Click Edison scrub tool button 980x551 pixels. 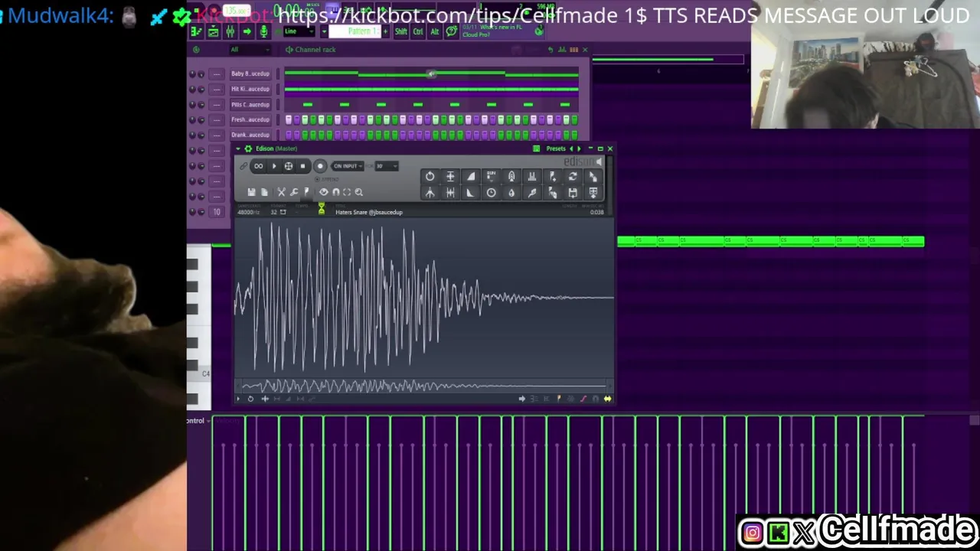pyautogui.click(x=289, y=166)
